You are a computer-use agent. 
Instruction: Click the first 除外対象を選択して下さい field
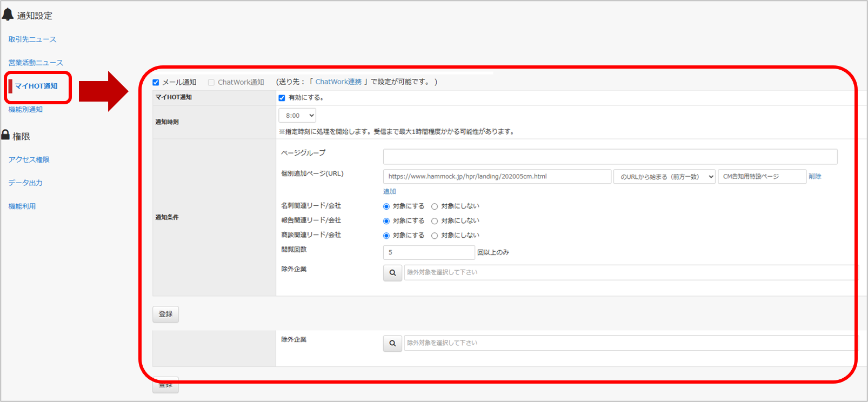pyautogui.click(x=630, y=272)
